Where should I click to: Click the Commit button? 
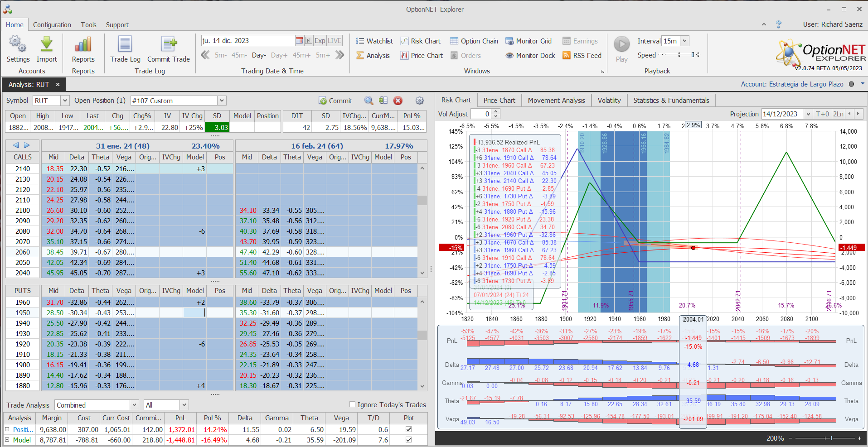335,101
